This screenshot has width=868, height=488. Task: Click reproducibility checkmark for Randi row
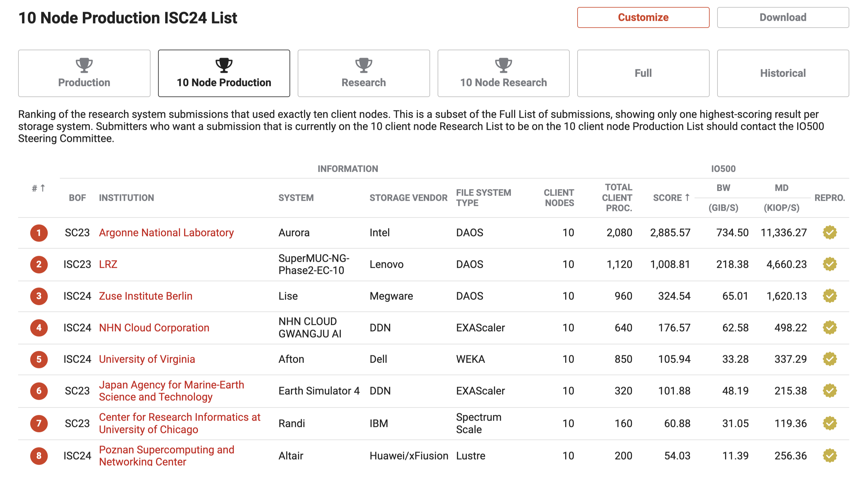(830, 423)
